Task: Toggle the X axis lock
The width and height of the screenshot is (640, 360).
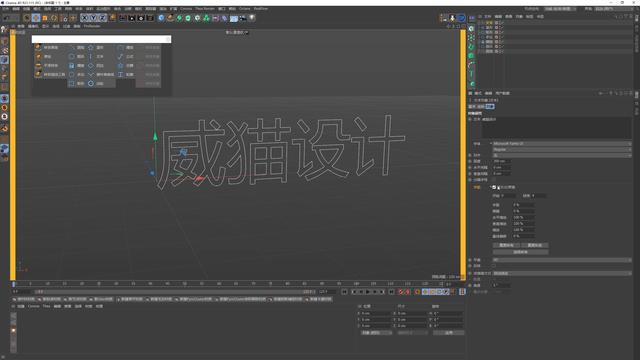Action: (x=84, y=18)
